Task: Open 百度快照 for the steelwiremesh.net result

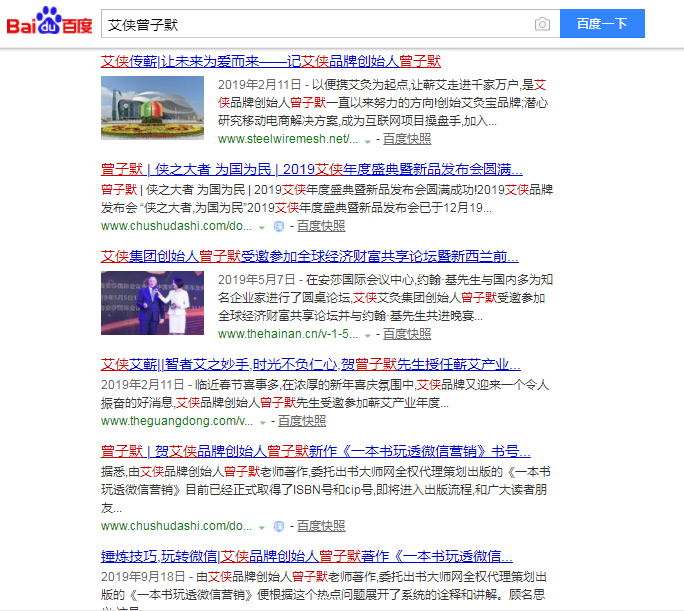Action: (x=407, y=139)
